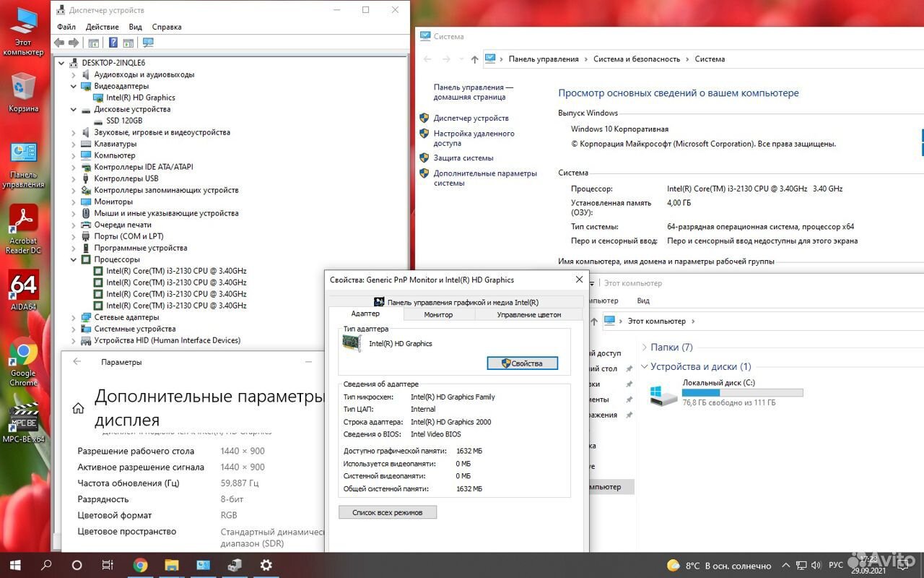The width and height of the screenshot is (924, 578).
Task: Collapse Процессоры node
Action: [x=74, y=259]
